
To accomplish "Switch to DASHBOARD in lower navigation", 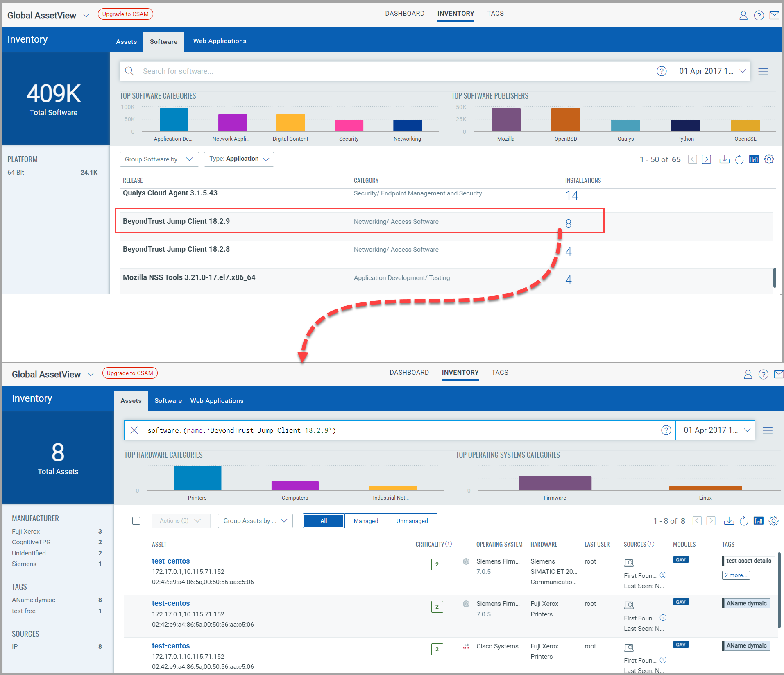I will point(409,373).
